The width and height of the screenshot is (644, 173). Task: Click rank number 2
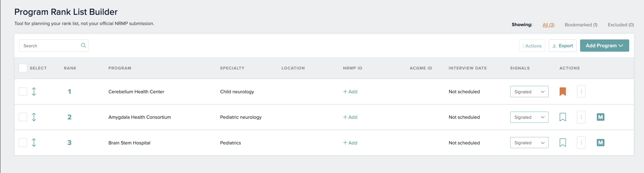click(x=70, y=117)
